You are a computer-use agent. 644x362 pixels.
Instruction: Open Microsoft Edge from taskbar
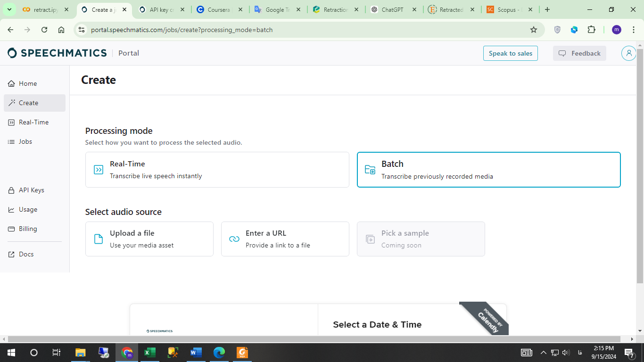click(x=219, y=353)
